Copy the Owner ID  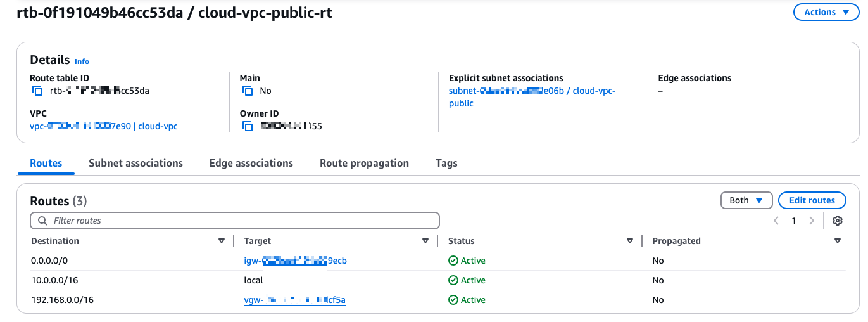pyautogui.click(x=248, y=126)
